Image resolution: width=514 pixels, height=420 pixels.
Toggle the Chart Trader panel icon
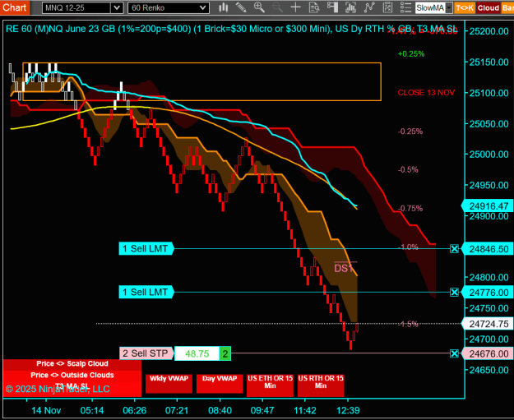[x=332, y=7]
